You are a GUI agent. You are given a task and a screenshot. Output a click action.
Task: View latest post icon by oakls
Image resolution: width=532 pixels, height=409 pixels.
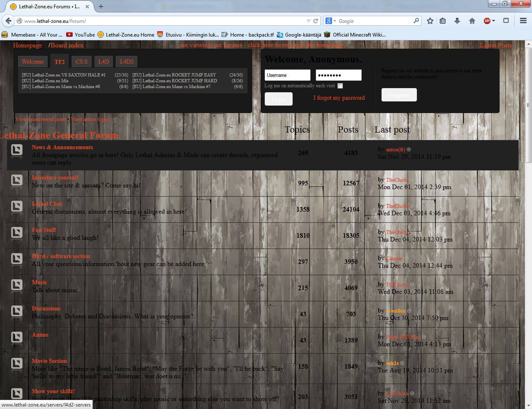point(402,363)
